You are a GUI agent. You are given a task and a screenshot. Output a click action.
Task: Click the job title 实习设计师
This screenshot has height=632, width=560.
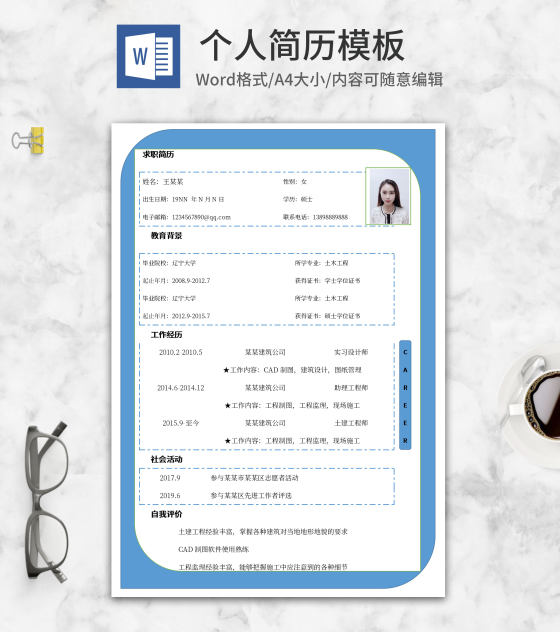(x=351, y=352)
